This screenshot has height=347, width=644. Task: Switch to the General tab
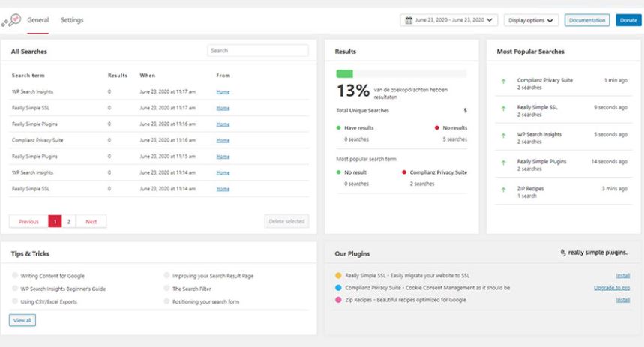(38, 20)
